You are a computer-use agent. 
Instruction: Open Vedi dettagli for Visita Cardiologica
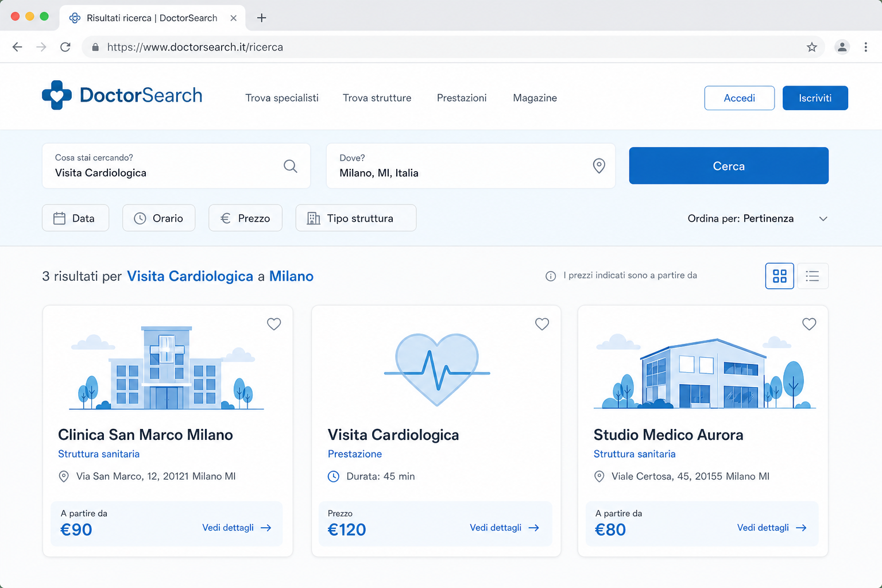click(504, 528)
